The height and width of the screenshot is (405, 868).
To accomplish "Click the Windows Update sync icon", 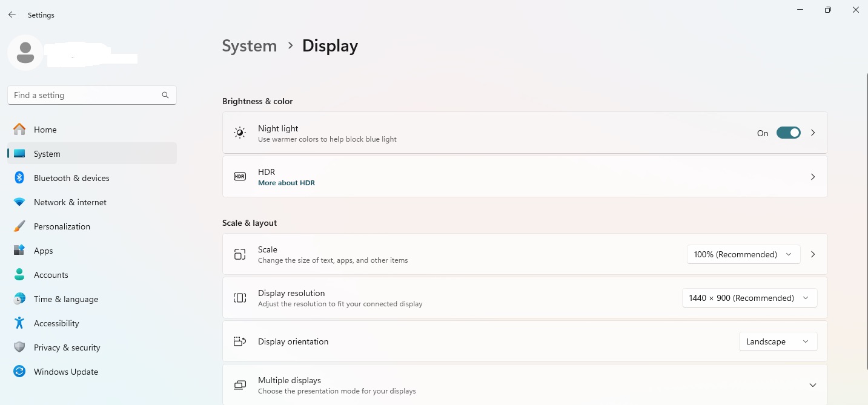I will (x=19, y=372).
